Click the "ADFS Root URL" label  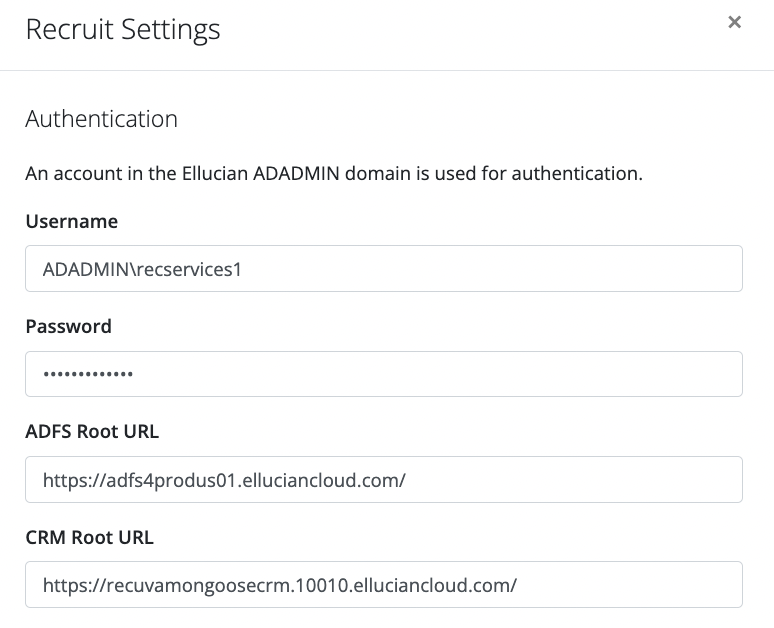click(x=92, y=432)
